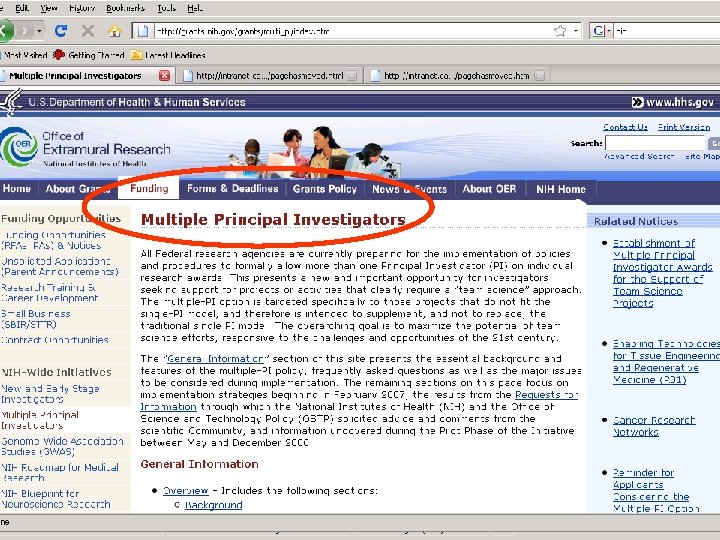Open Most Visited bookmarks item
Viewport: 720px width, 540px height.
[x=25, y=55]
